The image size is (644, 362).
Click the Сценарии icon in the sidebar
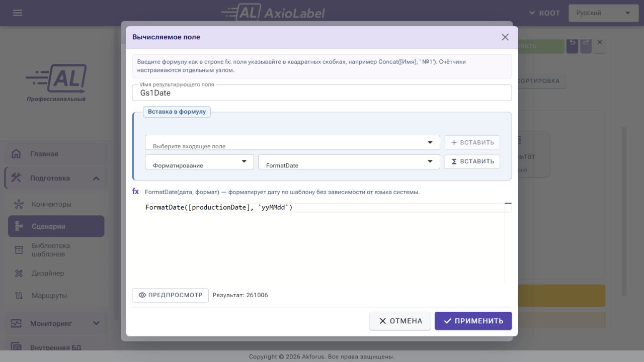tap(19, 226)
